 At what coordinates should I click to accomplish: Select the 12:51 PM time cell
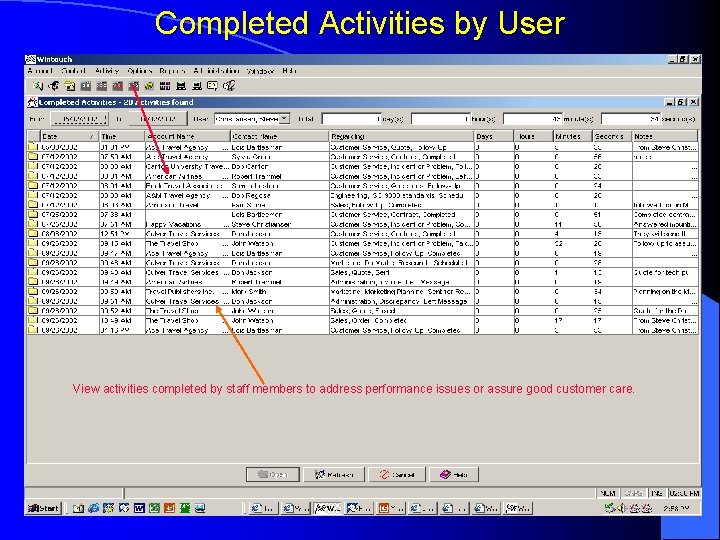coord(122,234)
